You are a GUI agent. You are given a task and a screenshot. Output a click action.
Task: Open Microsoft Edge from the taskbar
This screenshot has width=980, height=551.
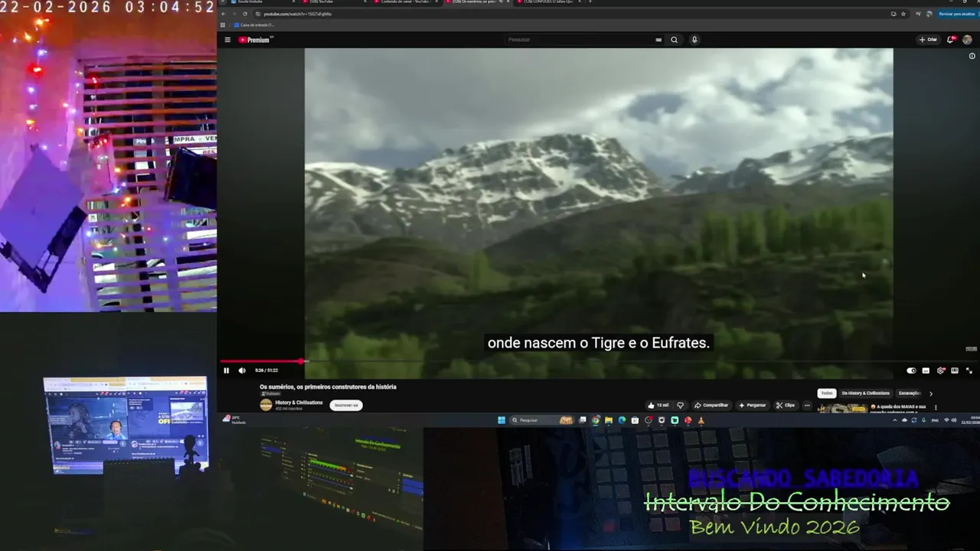pyautogui.click(x=622, y=420)
